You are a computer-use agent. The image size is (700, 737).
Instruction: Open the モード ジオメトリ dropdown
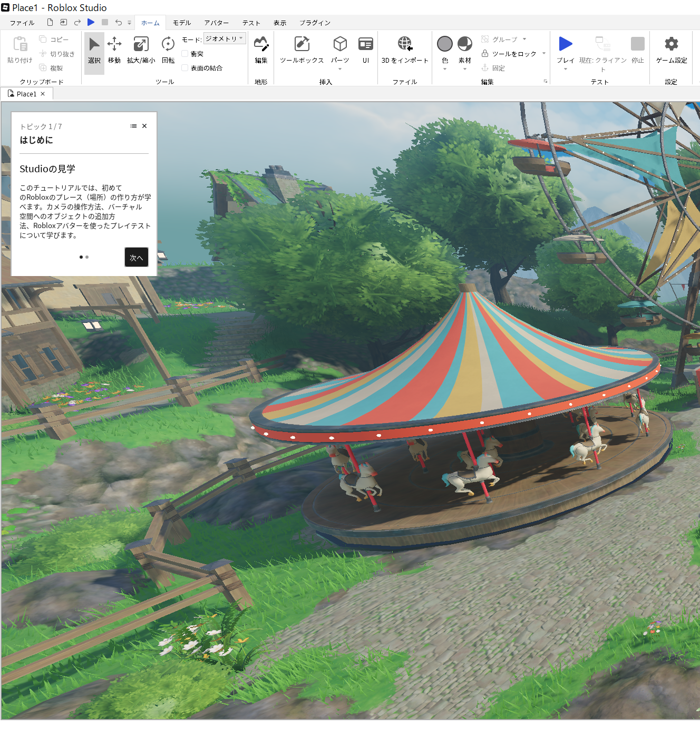pos(225,38)
